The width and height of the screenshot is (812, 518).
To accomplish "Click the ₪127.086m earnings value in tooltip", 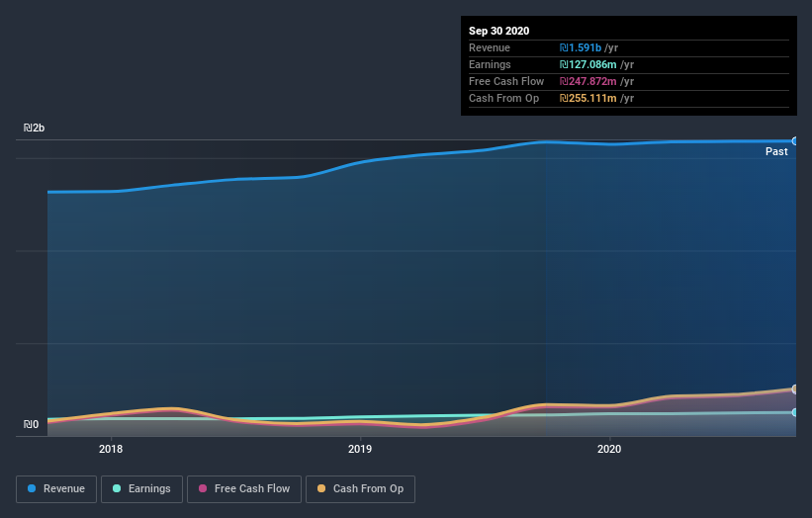I will (587, 64).
